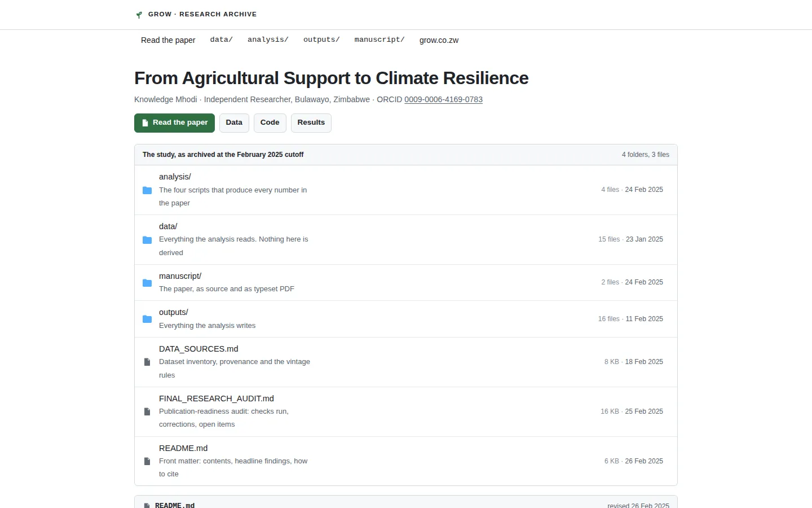Click the manuscript/ row folder icon

click(147, 283)
